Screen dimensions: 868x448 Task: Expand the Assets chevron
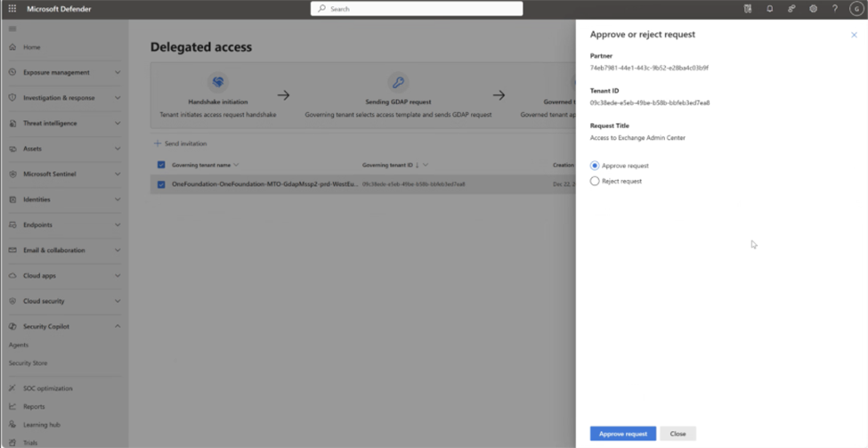coord(118,149)
